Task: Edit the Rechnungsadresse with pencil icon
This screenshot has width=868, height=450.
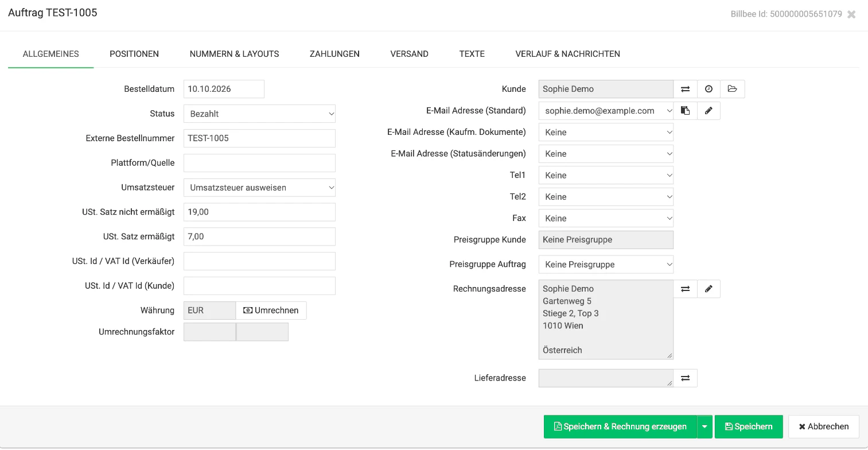Action: (709, 289)
